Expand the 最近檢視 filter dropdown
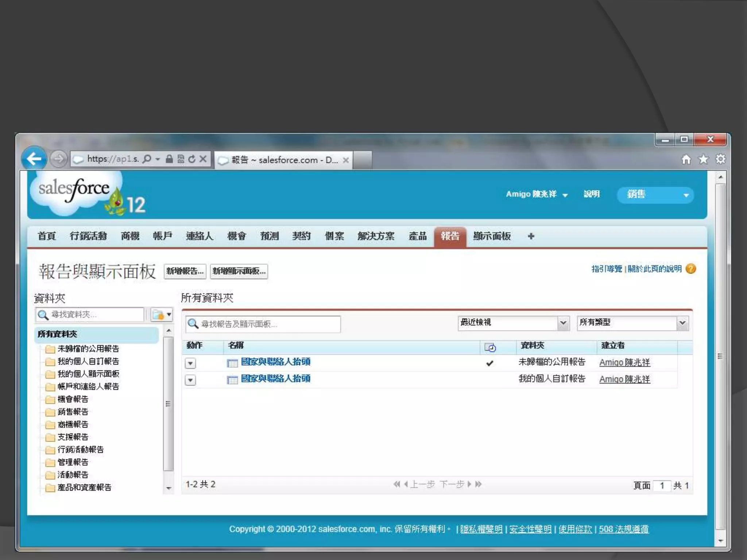 [563, 323]
